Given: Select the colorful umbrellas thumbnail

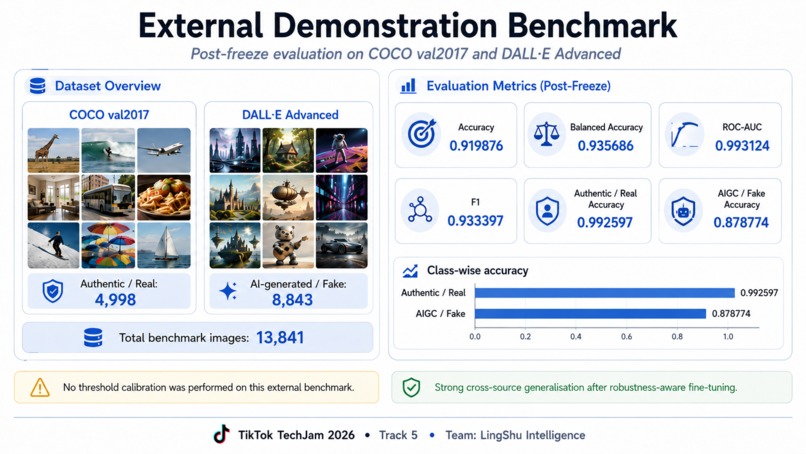Looking at the screenshot, I should [108, 245].
